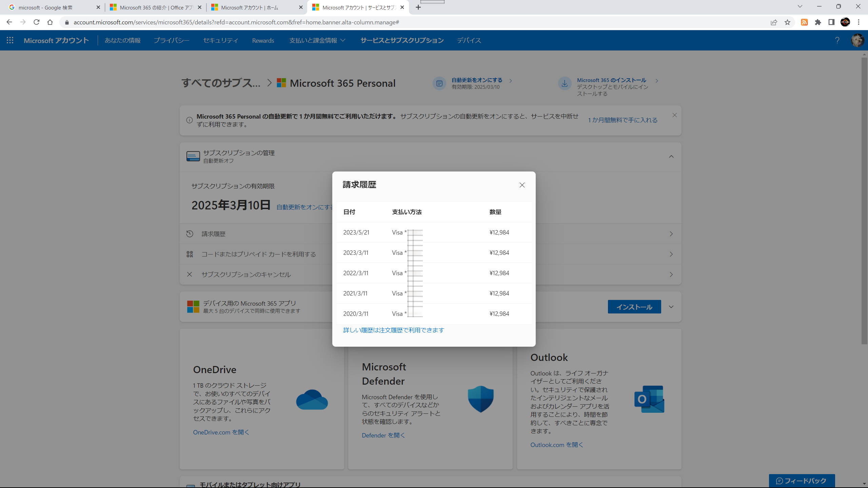This screenshot has width=868, height=488.
Task: Click 自動更新をオンにする at the top
Action: pyautogui.click(x=477, y=80)
